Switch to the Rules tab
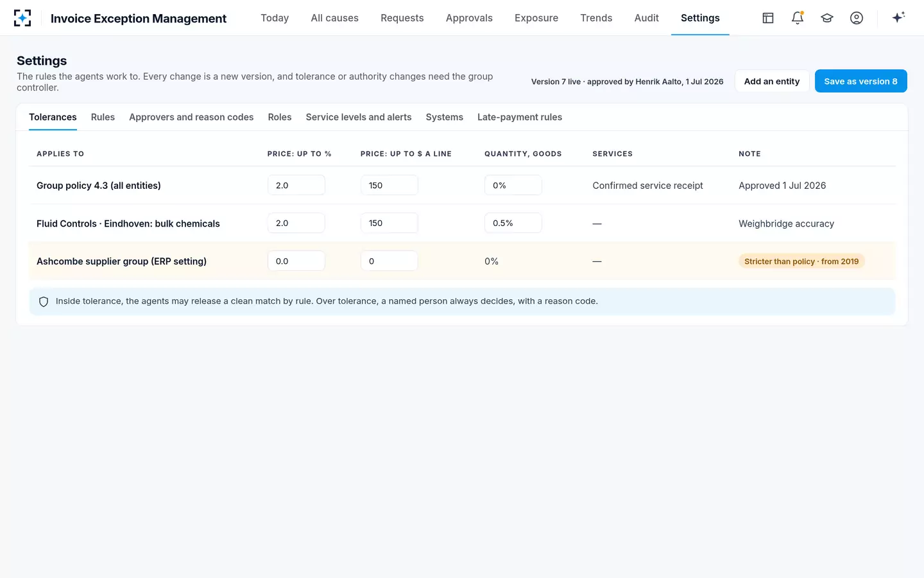Screen dimensions: 924x578 point(103,117)
